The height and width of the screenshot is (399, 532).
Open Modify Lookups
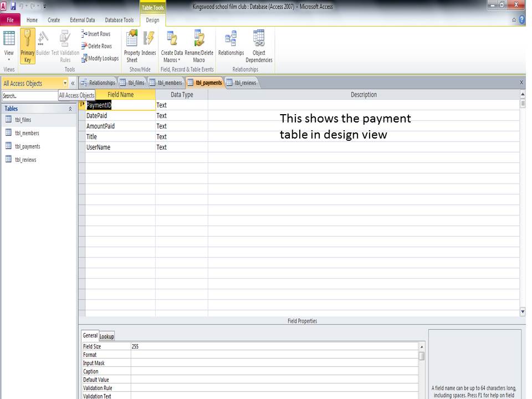[x=100, y=58]
